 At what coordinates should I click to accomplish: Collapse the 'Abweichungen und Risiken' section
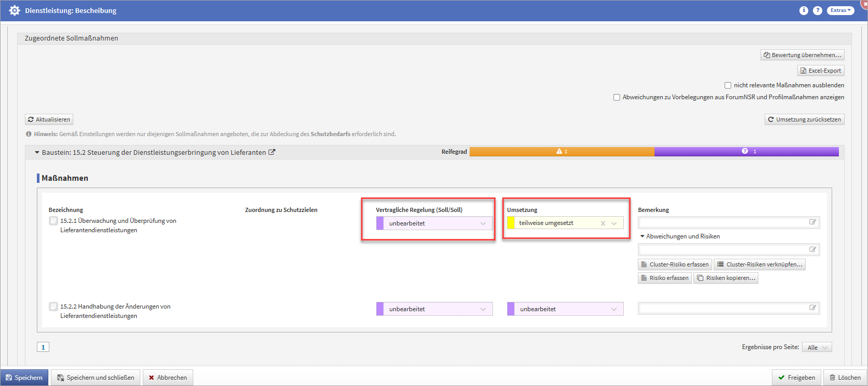click(x=643, y=236)
